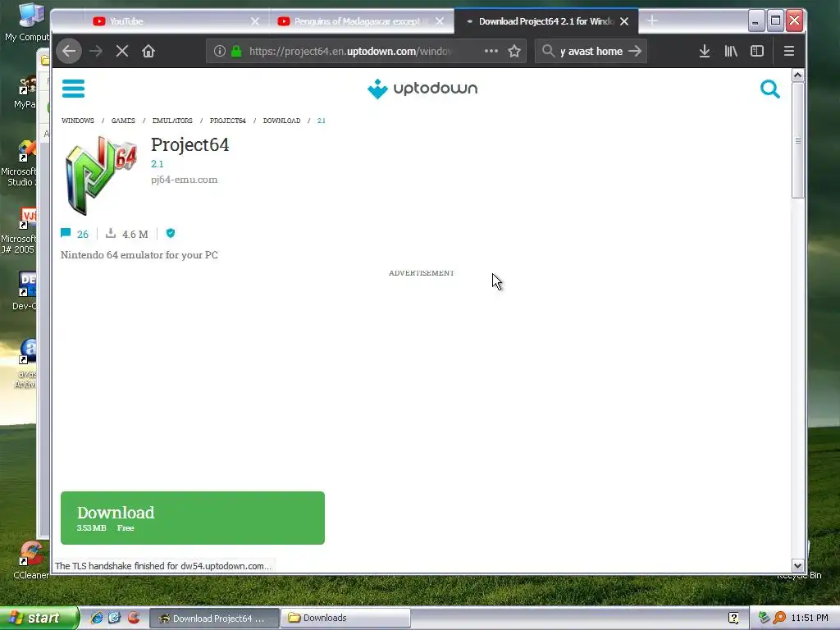Close the Download Project64 tab
Screen dimensions: 840x630
pos(624,21)
